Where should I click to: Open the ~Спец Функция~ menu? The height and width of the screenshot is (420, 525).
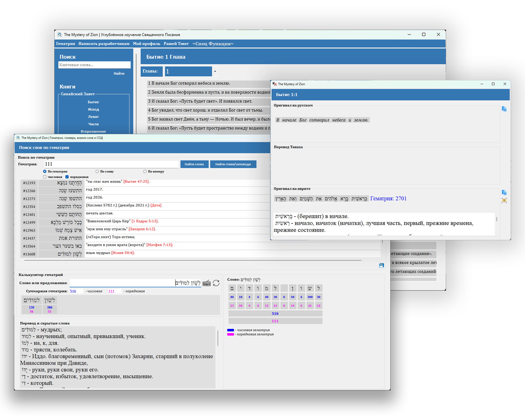coord(213,44)
